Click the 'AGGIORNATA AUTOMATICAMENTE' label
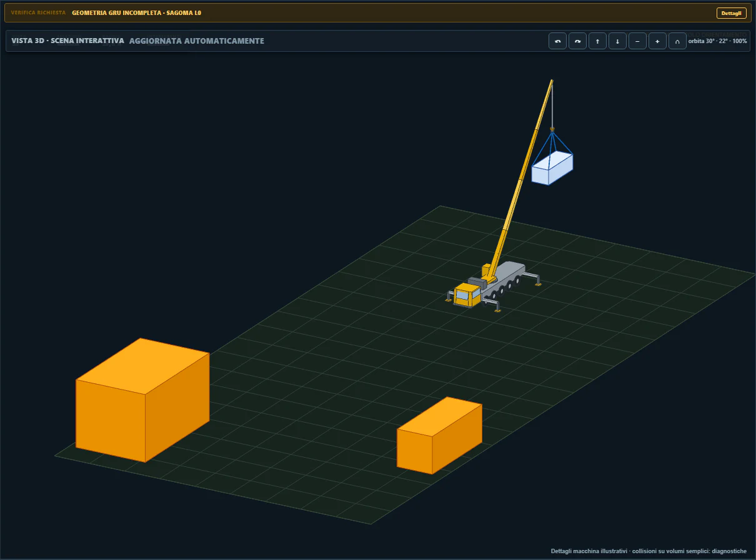756x560 pixels. click(x=197, y=41)
